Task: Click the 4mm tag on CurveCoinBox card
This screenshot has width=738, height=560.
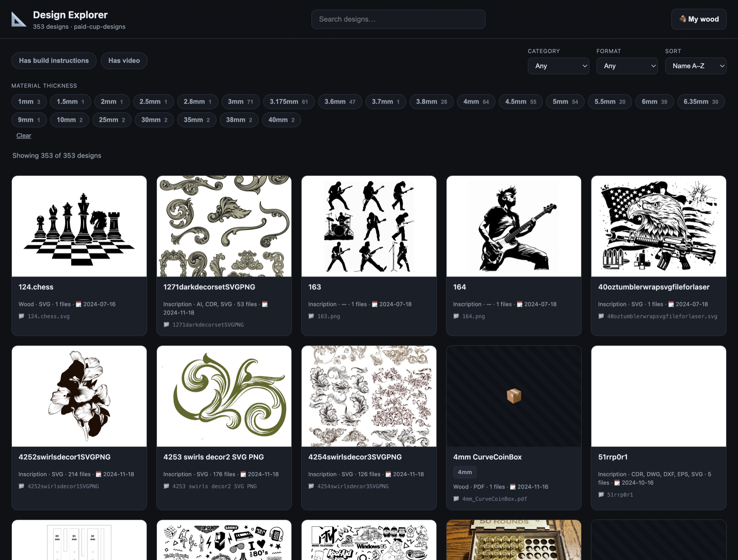Action: coord(465,472)
